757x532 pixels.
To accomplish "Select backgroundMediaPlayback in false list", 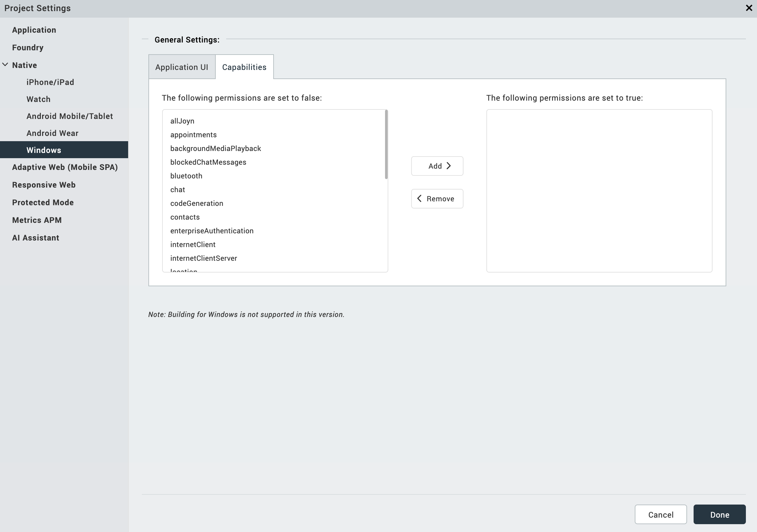I will (x=216, y=149).
